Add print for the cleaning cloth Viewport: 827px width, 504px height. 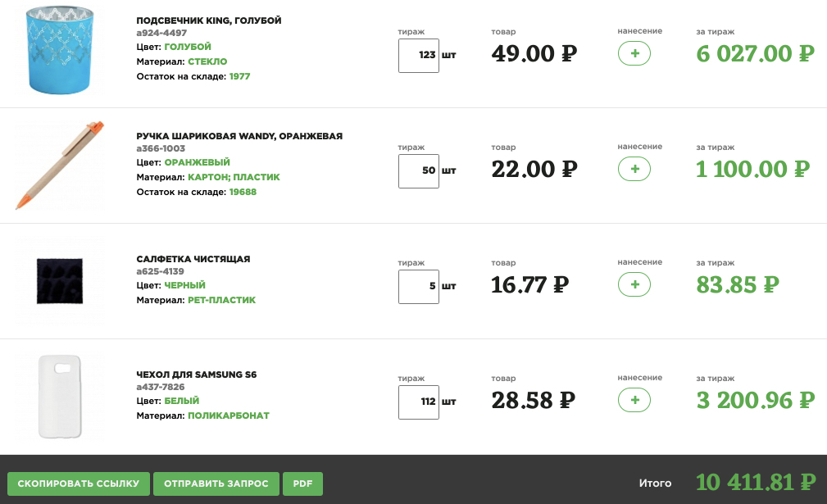click(x=634, y=285)
